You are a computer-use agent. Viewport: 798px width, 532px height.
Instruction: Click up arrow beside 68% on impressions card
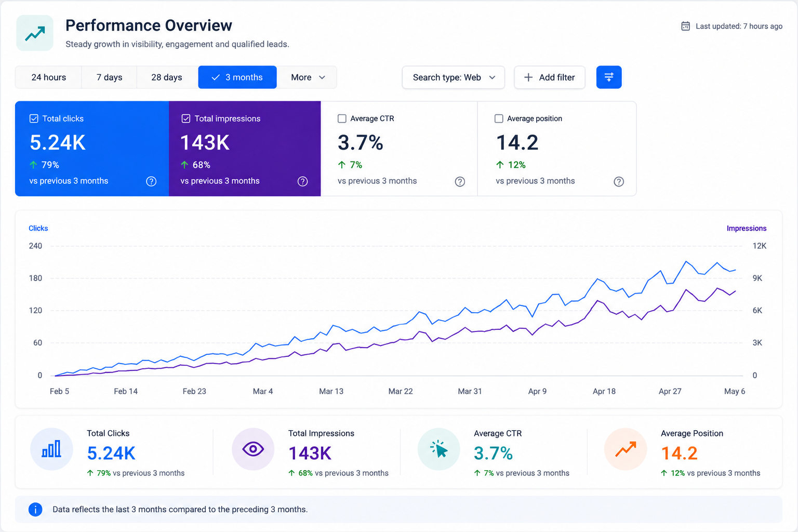pos(184,165)
